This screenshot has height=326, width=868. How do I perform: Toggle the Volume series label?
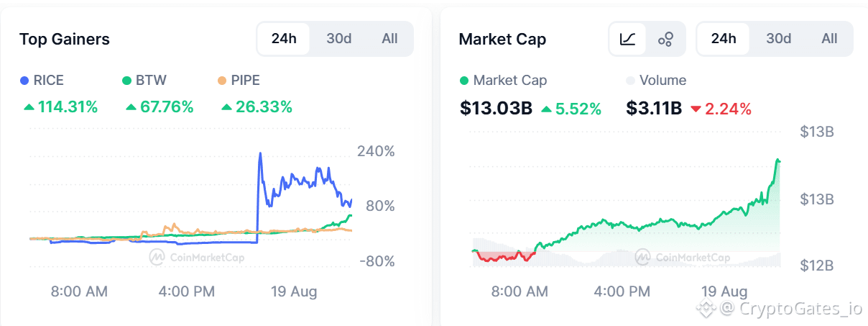[x=662, y=81]
